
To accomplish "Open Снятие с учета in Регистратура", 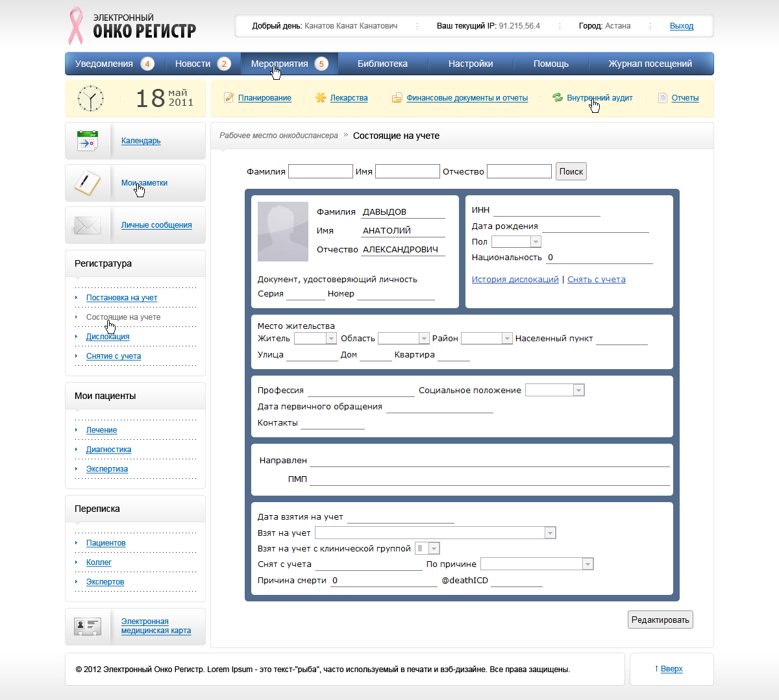I will pos(114,356).
